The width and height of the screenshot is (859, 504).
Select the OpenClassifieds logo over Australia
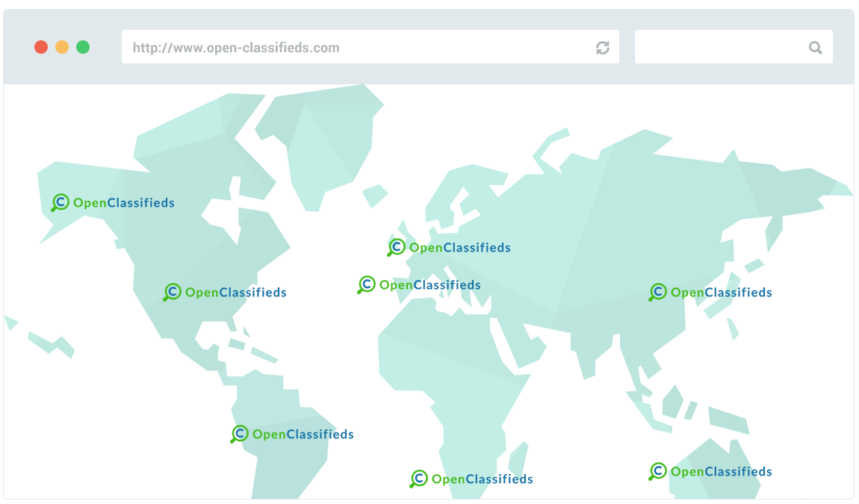(x=710, y=472)
